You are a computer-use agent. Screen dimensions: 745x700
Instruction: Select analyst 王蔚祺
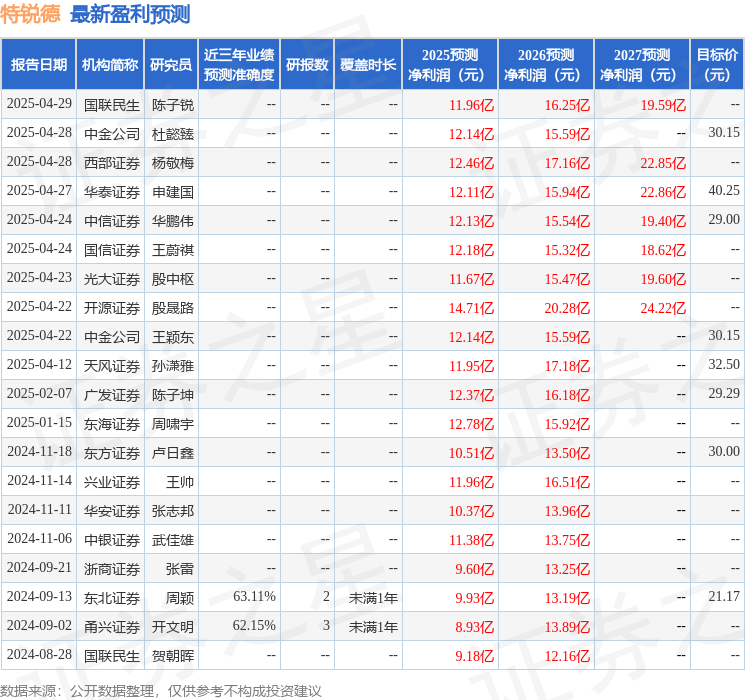coord(173,250)
